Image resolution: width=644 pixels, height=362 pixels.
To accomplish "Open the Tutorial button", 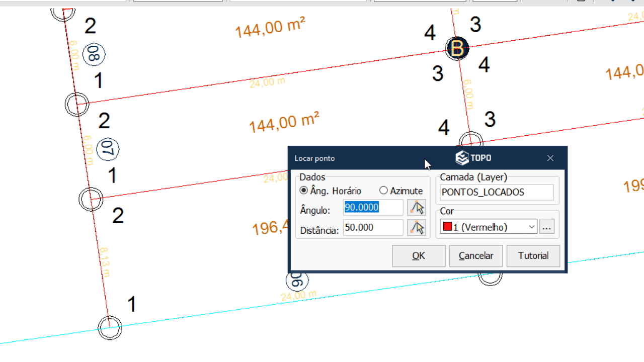I will 533,256.
